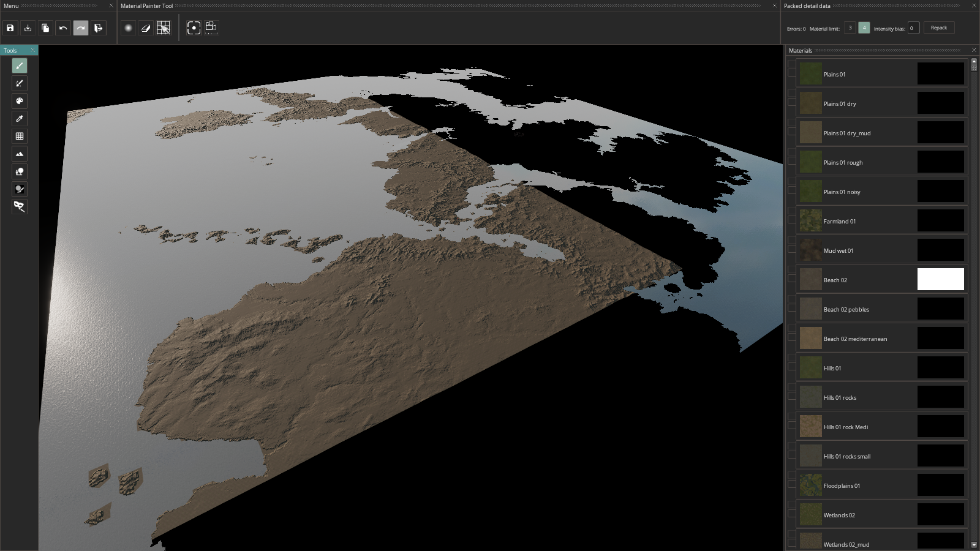Select the Eraser tool in Material Painter
The width and height of the screenshot is (980, 551).
coord(146,28)
